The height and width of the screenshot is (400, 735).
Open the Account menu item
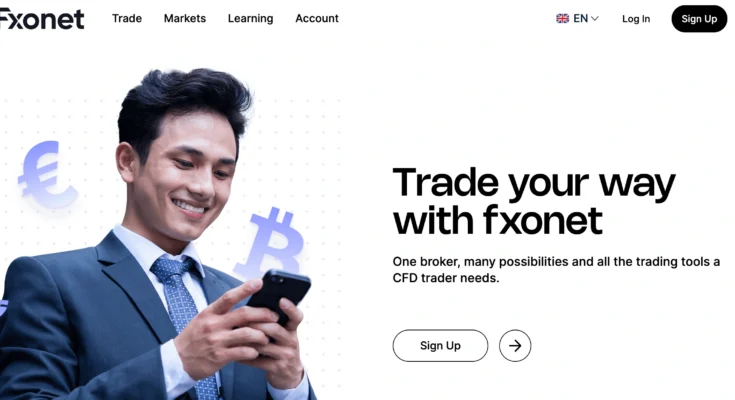(317, 18)
